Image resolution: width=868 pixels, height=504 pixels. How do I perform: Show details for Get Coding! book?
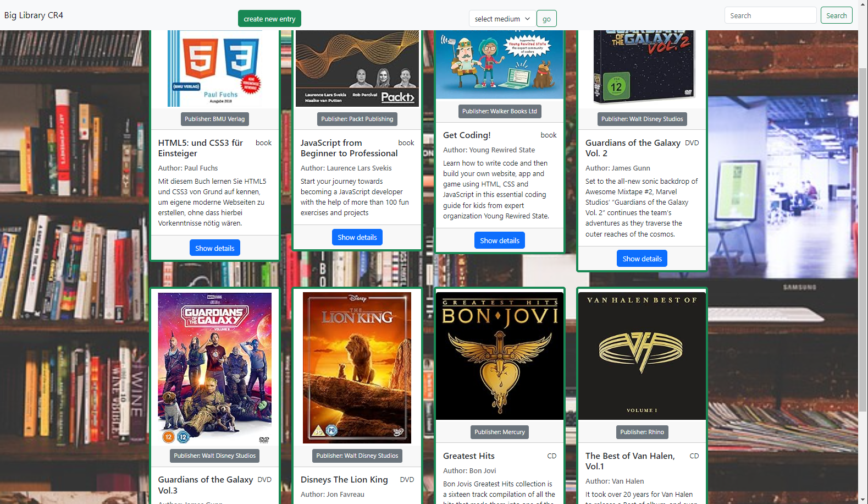[500, 240]
